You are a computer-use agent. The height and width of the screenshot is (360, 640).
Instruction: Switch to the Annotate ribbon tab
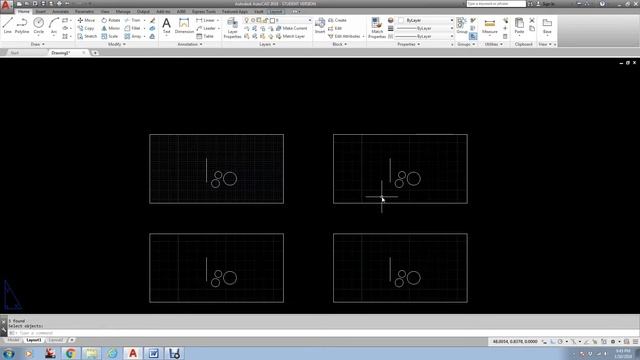click(x=60, y=11)
